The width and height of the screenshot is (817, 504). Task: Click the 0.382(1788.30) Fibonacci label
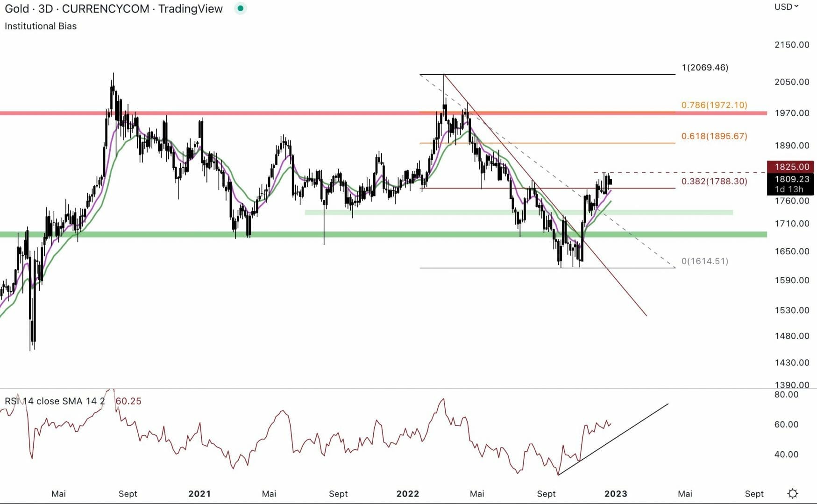[x=714, y=181]
